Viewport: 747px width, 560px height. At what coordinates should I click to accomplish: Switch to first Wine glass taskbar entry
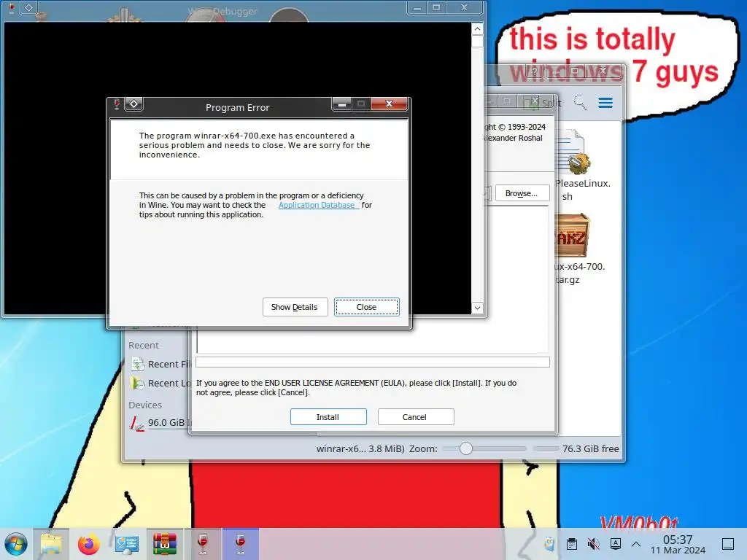[203, 544]
